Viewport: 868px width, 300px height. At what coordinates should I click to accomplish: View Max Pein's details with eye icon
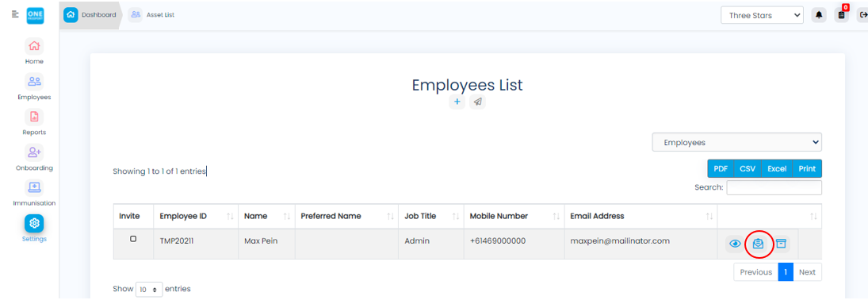tap(735, 244)
